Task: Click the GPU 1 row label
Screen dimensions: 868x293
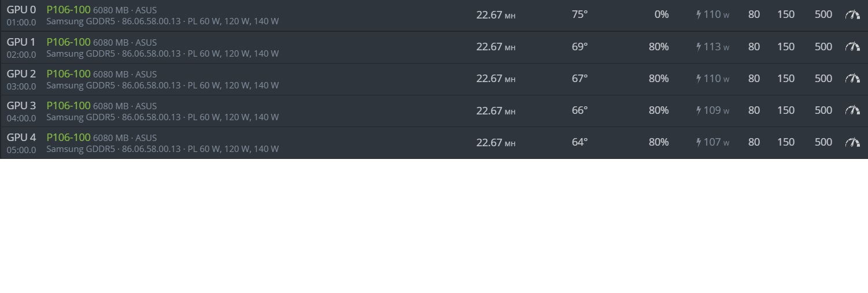Action: [21, 42]
